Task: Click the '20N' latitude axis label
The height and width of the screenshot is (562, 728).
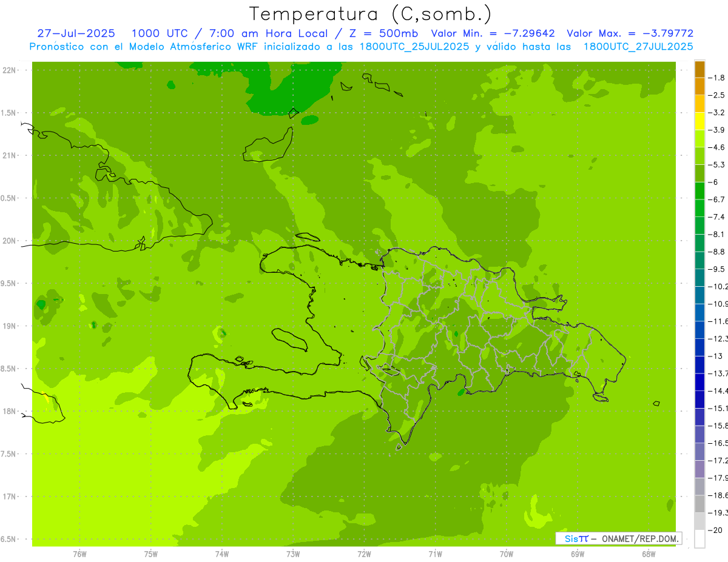Action: click(10, 241)
